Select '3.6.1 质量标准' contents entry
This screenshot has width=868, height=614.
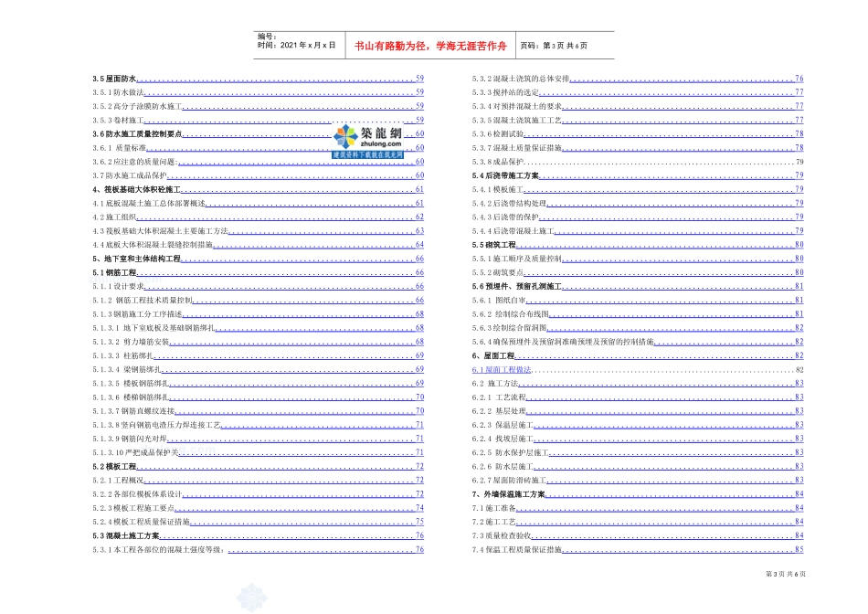tap(258, 148)
